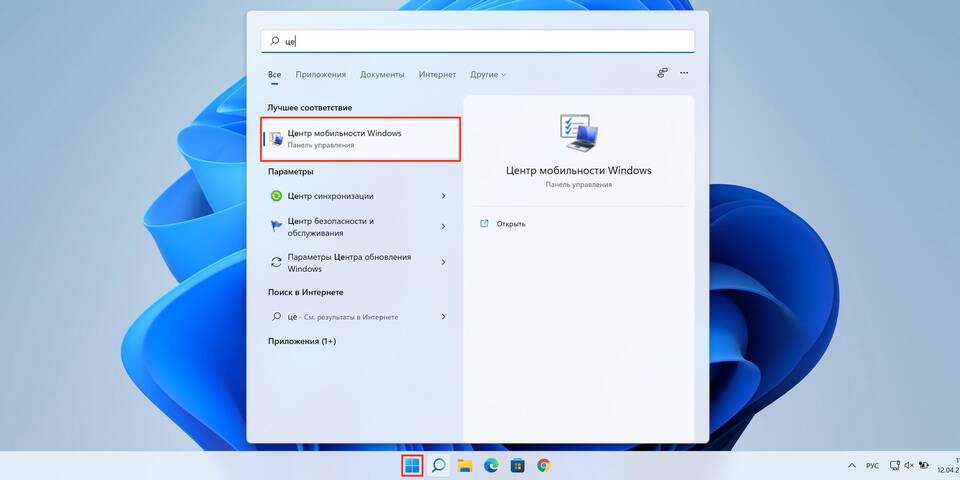Expand Параметры Центра обновления chevron

click(x=443, y=262)
